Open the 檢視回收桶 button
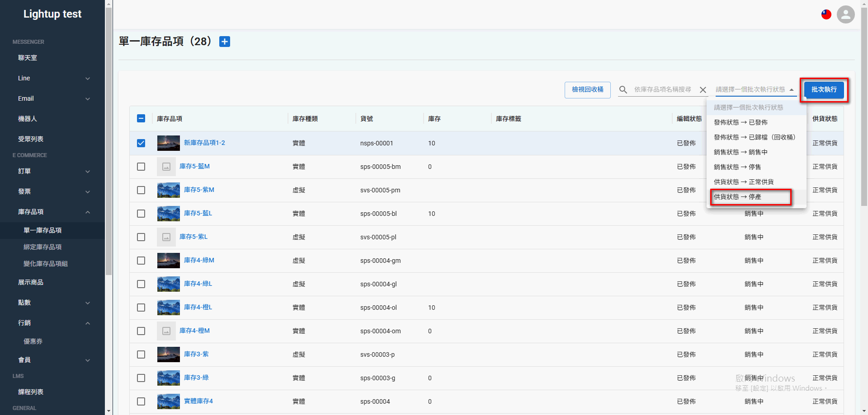Viewport: 868px width, 415px height. (587, 90)
